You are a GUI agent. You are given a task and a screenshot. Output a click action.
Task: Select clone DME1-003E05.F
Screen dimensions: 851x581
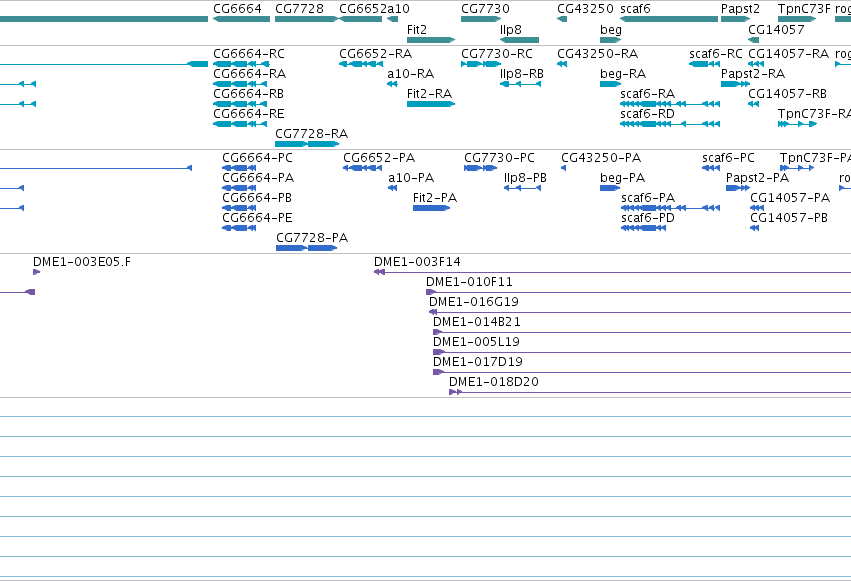(82, 262)
